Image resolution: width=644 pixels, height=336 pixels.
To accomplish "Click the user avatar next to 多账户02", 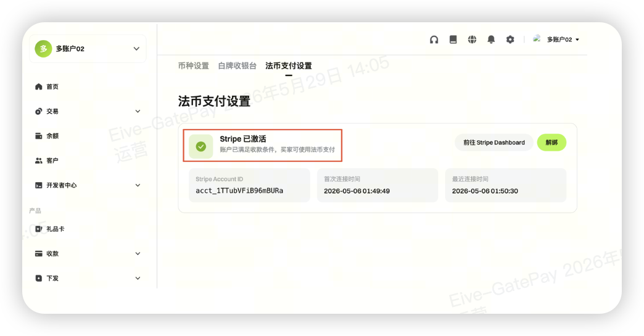I will coord(537,39).
